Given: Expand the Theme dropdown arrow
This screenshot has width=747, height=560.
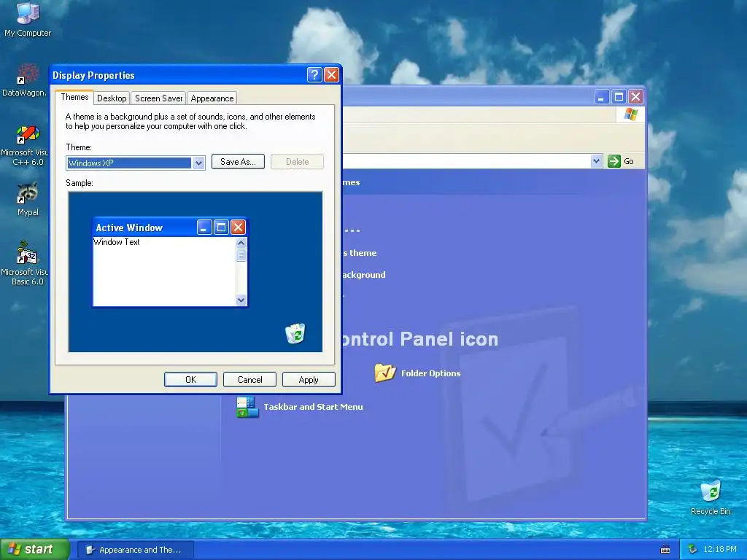Looking at the screenshot, I should click(198, 163).
